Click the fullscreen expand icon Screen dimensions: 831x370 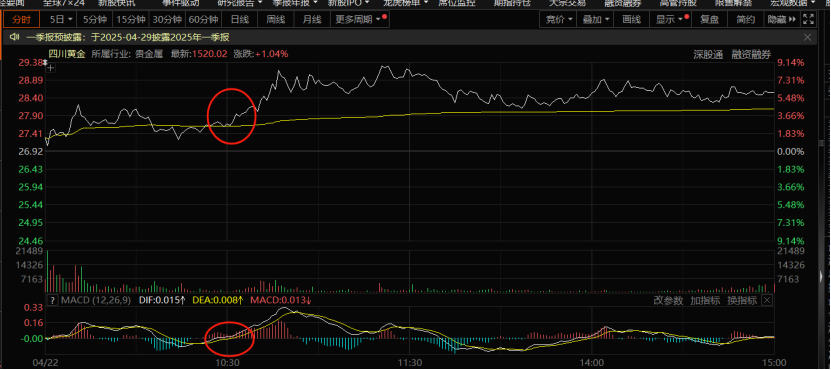808,20
